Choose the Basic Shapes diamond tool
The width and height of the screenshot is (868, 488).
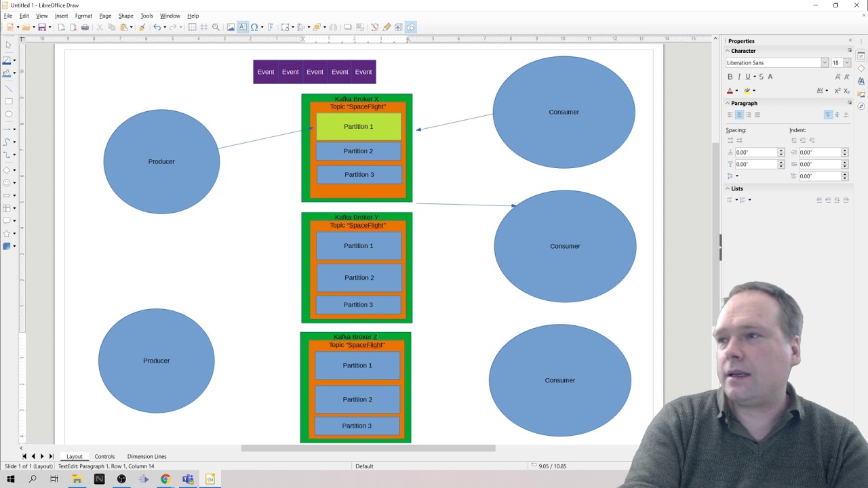click(x=7, y=170)
